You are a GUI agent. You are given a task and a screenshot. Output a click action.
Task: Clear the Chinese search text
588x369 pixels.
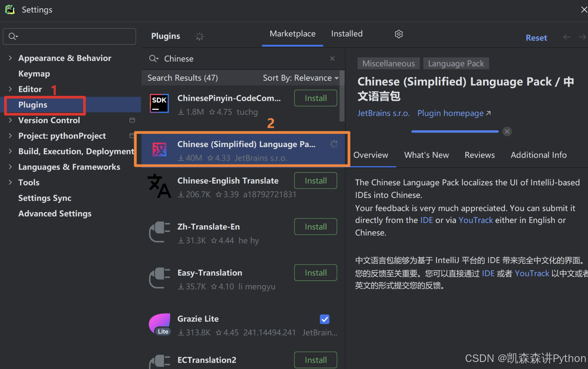tap(332, 58)
